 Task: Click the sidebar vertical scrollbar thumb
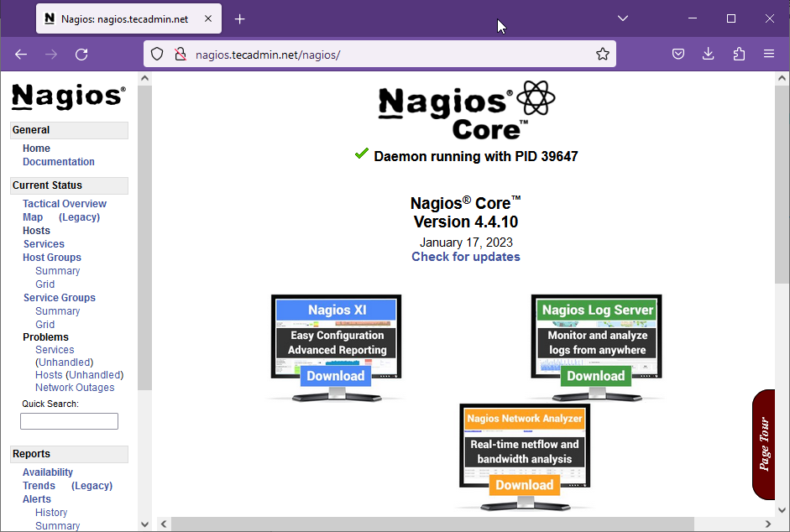[144, 237]
